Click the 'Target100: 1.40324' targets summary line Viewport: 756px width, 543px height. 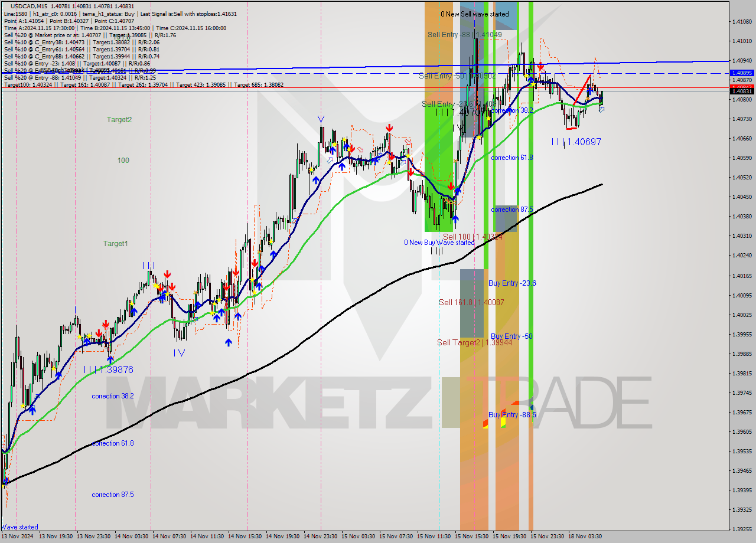tap(144, 85)
